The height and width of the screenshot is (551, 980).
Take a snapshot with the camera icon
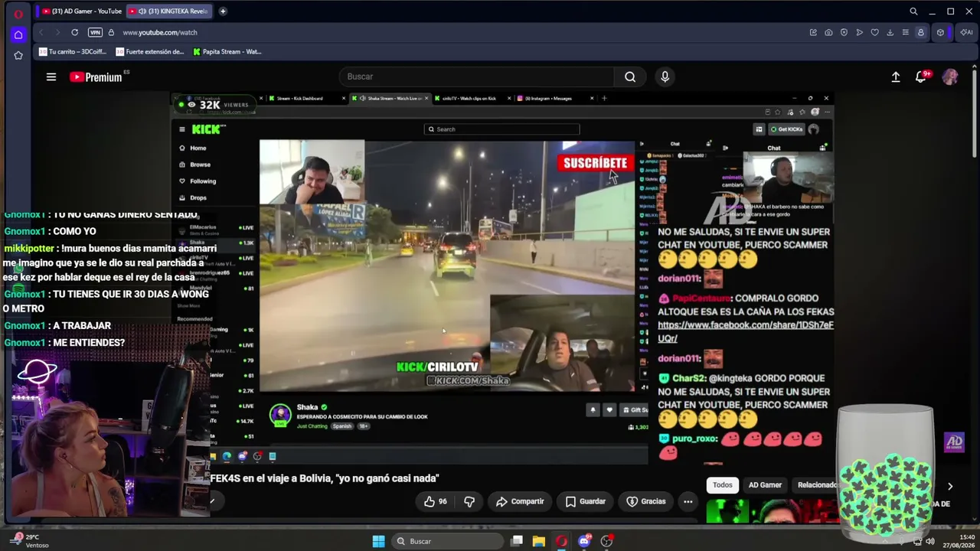coord(828,32)
